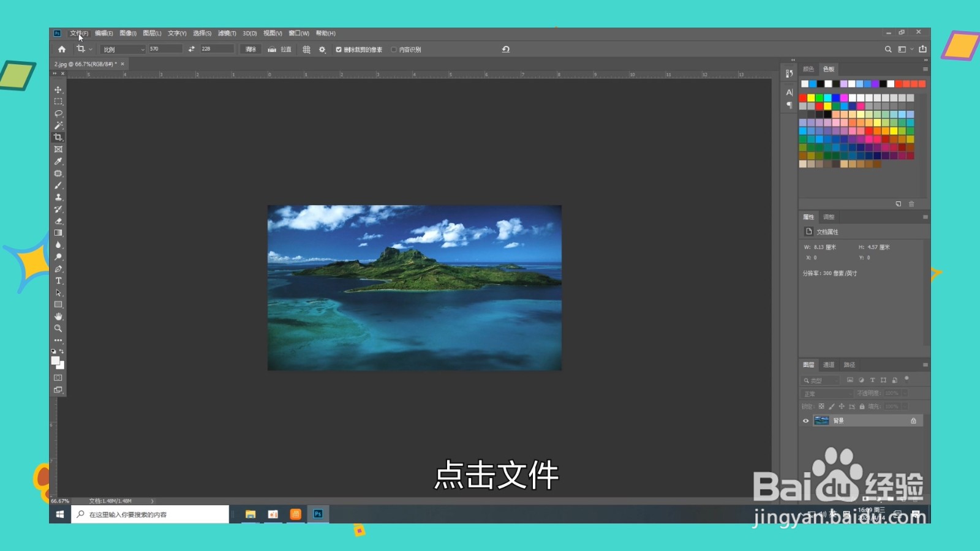Hide the 背景 layer visibility eye
The height and width of the screenshot is (551, 980).
(806, 420)
